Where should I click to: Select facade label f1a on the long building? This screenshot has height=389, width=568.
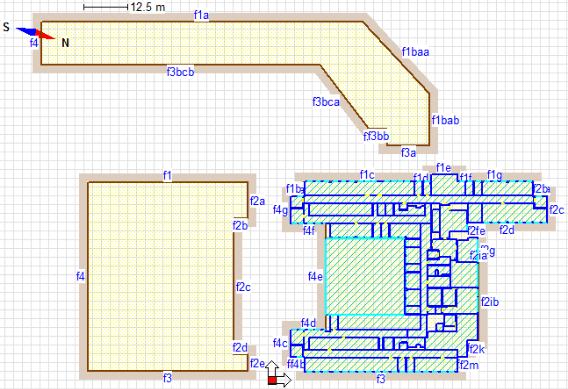pos(201,15)
